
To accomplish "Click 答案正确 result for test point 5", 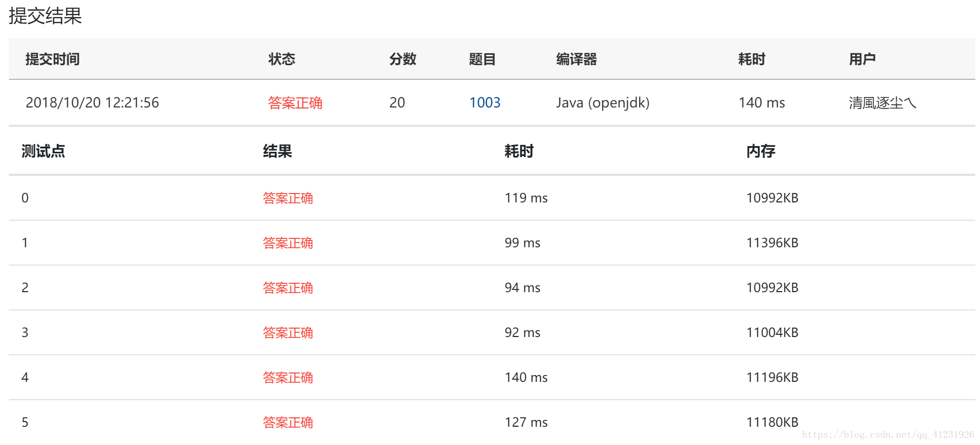I will click(288, 423).
